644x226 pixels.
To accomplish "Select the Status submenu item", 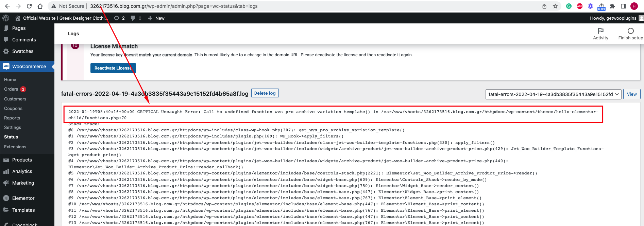I will coord(11,137).
